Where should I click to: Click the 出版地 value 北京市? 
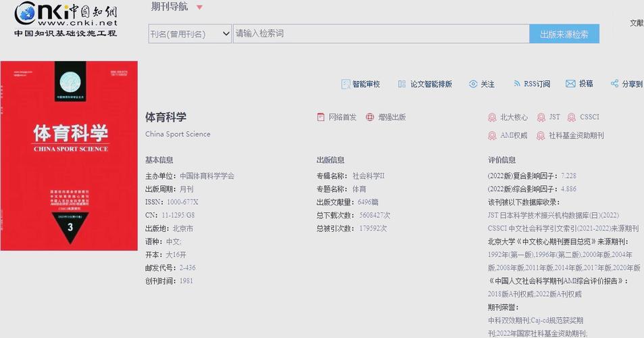point(182,228)
